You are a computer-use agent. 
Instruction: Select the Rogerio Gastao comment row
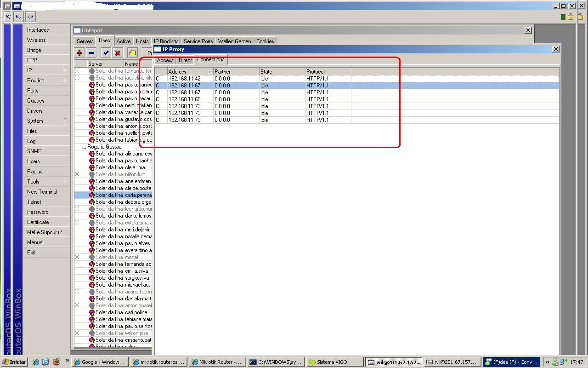113,147
